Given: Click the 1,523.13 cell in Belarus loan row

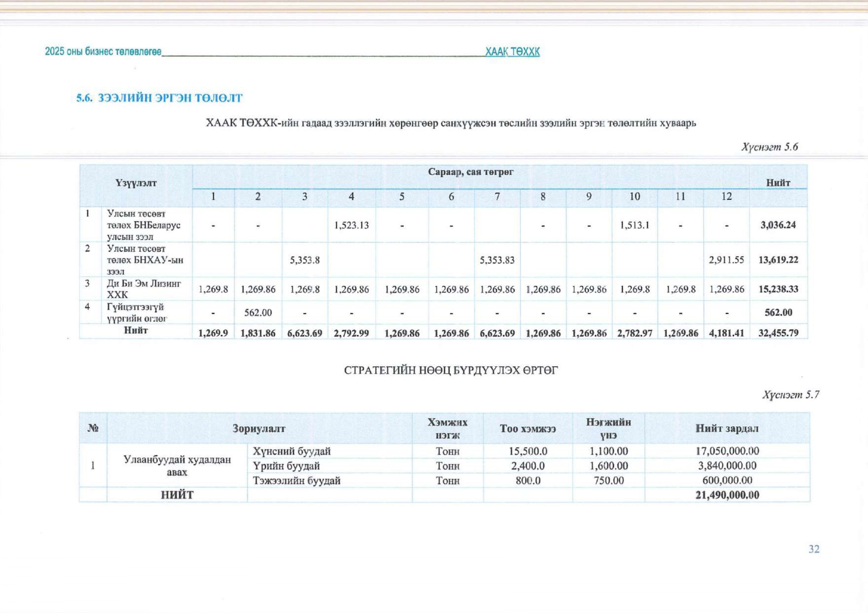Looking at the screenshot, I should (x=351, y=226).
